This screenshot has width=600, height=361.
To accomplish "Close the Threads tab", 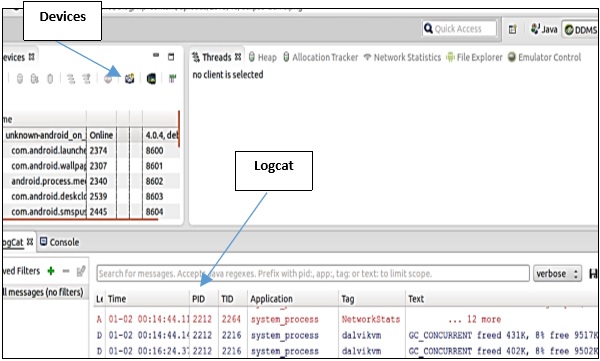I will click(x=238, y=57).
